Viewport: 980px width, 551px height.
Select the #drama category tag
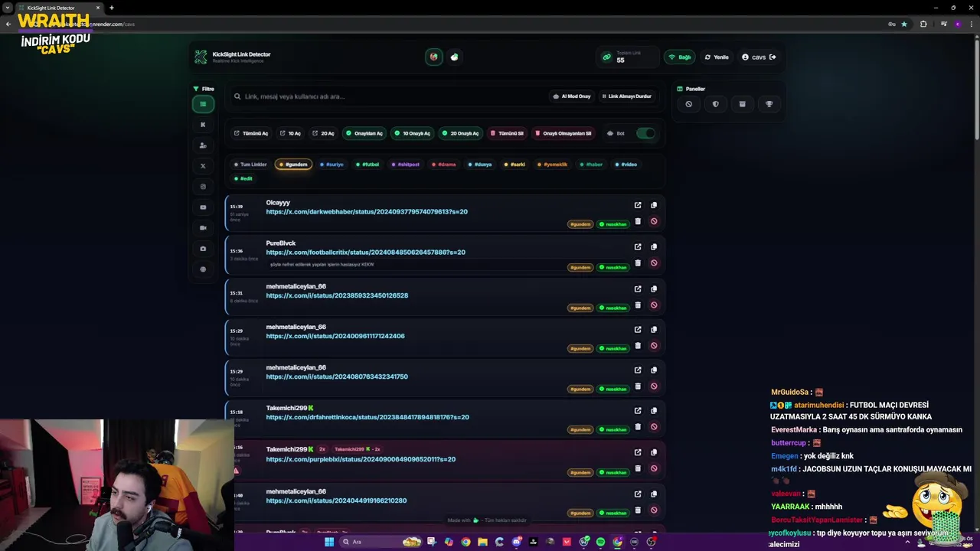click(444, 165)
